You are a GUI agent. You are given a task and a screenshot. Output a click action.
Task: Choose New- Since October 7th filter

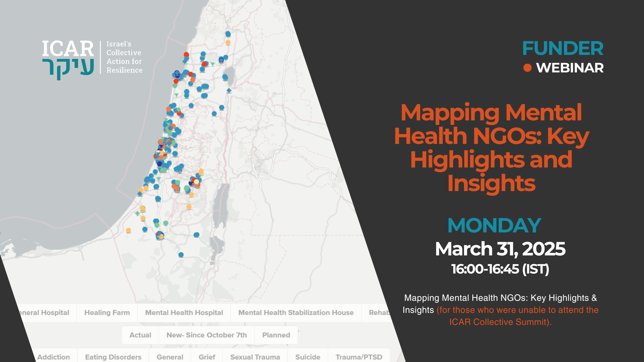(x=207, y=335)
